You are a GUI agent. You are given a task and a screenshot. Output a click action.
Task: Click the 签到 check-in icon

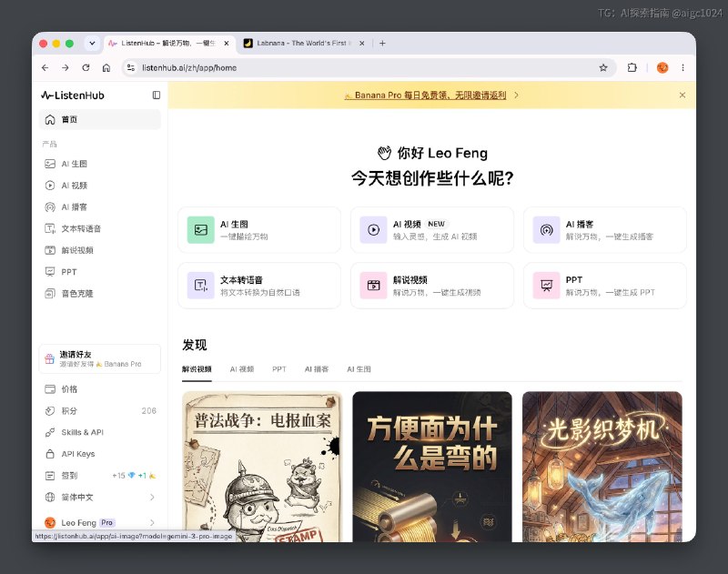(50, 476)
